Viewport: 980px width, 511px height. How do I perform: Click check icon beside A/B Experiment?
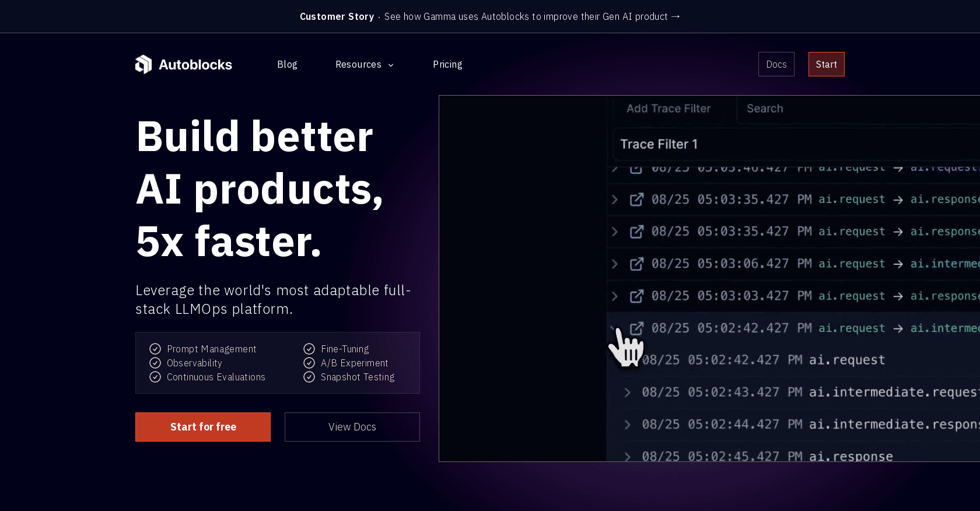coord(309,363)
